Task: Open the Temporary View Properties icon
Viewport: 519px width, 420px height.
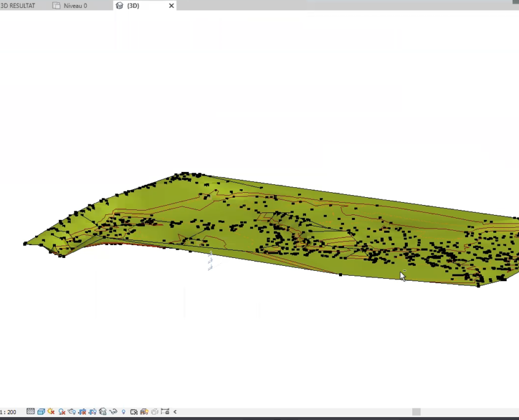Action: 134,412
